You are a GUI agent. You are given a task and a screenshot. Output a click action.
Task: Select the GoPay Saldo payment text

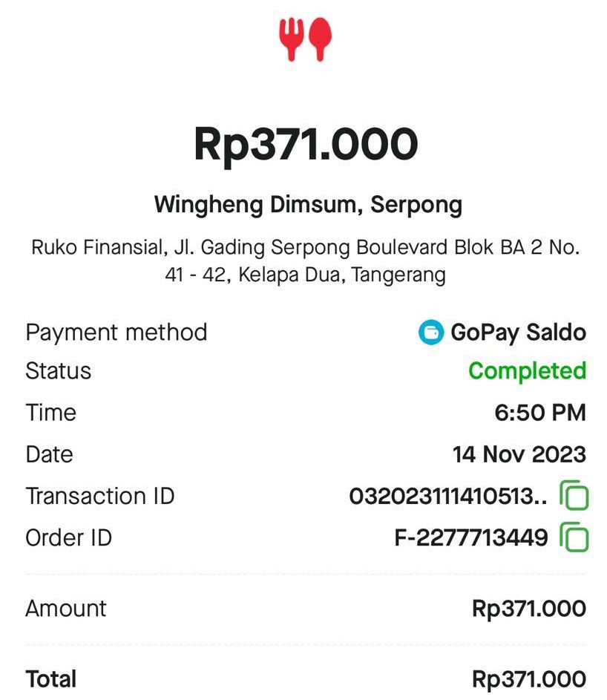518,332
